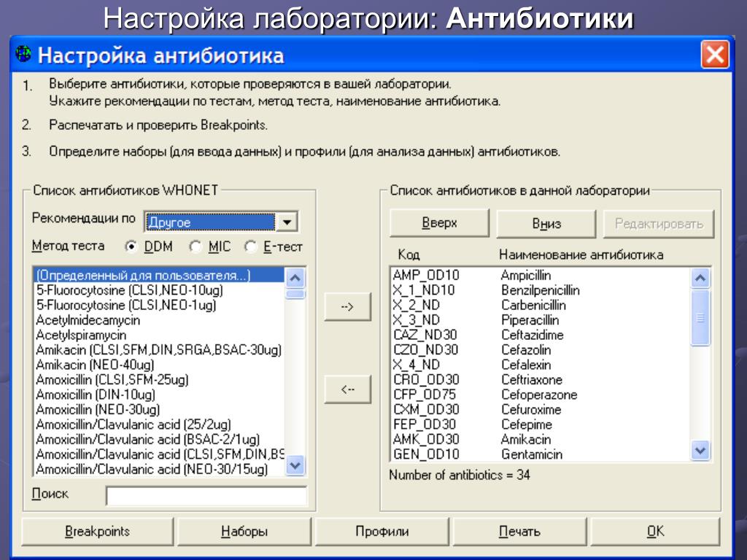Select (Определенный для пользователя...) entry
Image resolution: width=747 pixels, height=560 pixels.
pyautogui.click(x=159, y=275)
